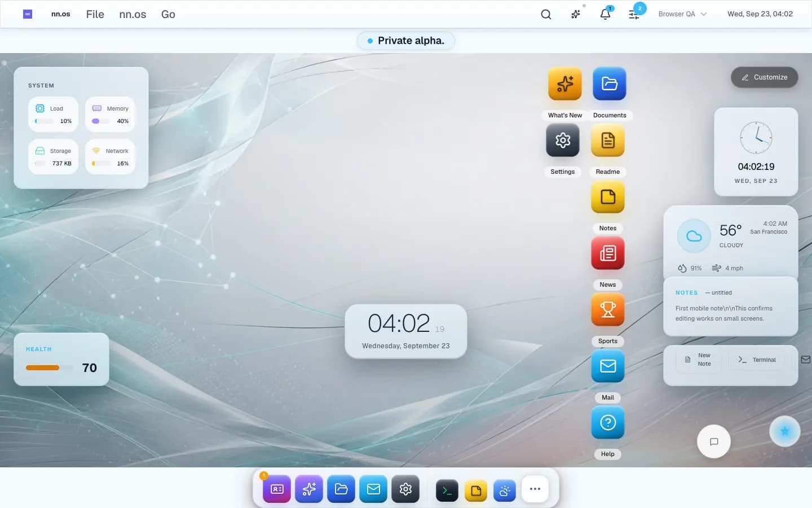Expand the Browser QA dropdown

[x=682, y=14]
